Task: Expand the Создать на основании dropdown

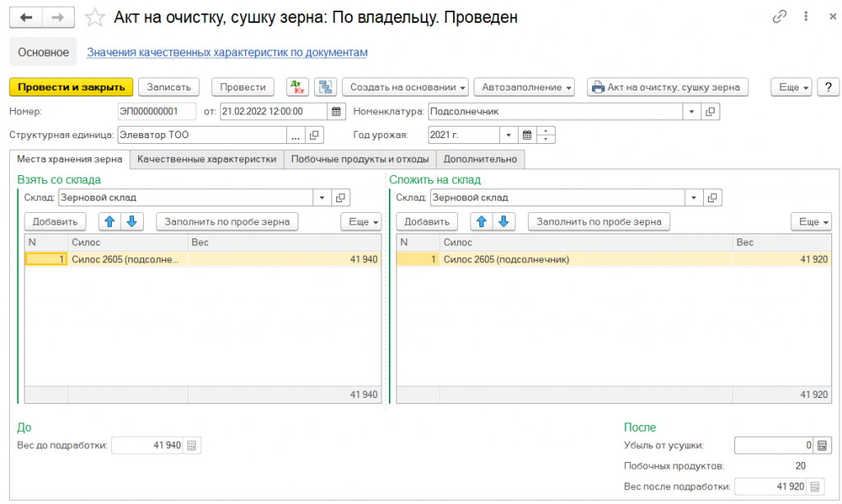Action: coord(405,87)
